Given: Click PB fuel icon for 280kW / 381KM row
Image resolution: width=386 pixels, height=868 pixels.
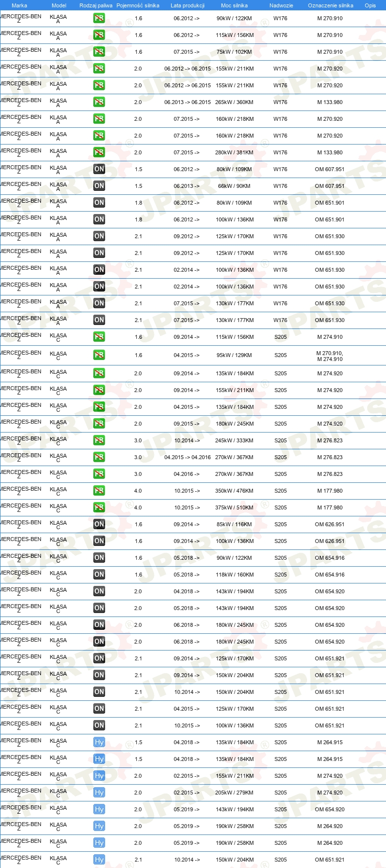Looking at the screenshot, I should pyautogui.click(x=99, y=152).
